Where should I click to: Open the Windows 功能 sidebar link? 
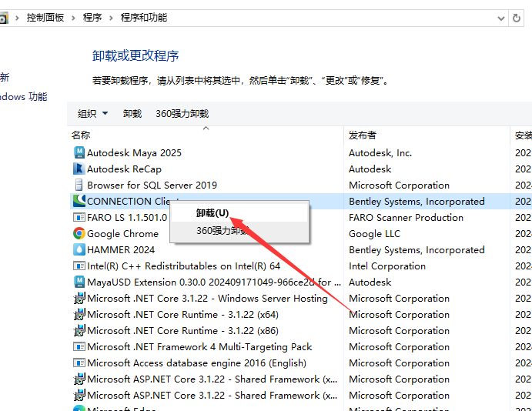[x=23, y=97]
